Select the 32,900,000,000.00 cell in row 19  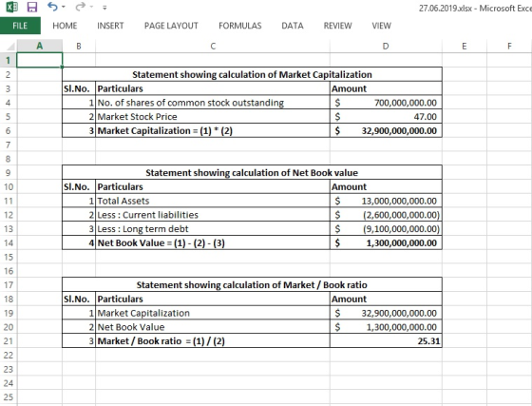(386, 313)
